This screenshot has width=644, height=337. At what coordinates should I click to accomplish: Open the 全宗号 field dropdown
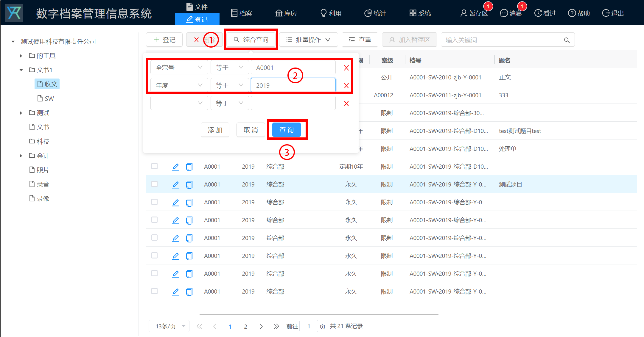point(179,68)
